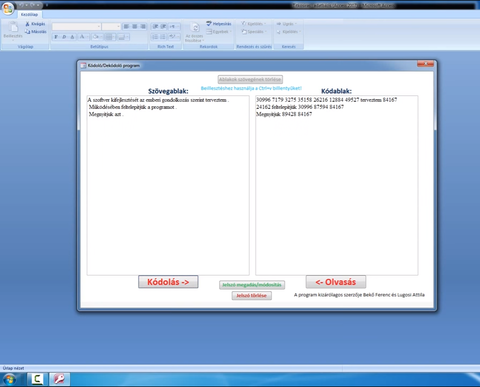
Task: Click the refresh all records icon
Action: click(195, 27)
